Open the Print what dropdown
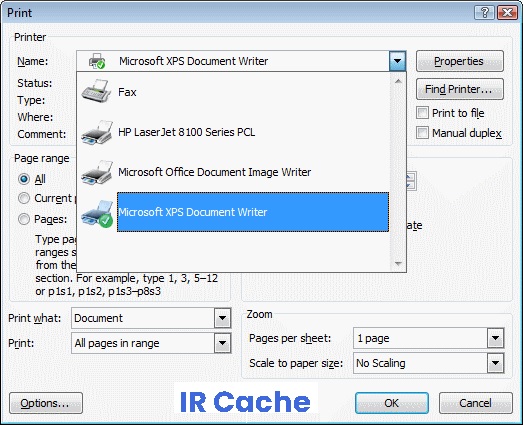 222,318
